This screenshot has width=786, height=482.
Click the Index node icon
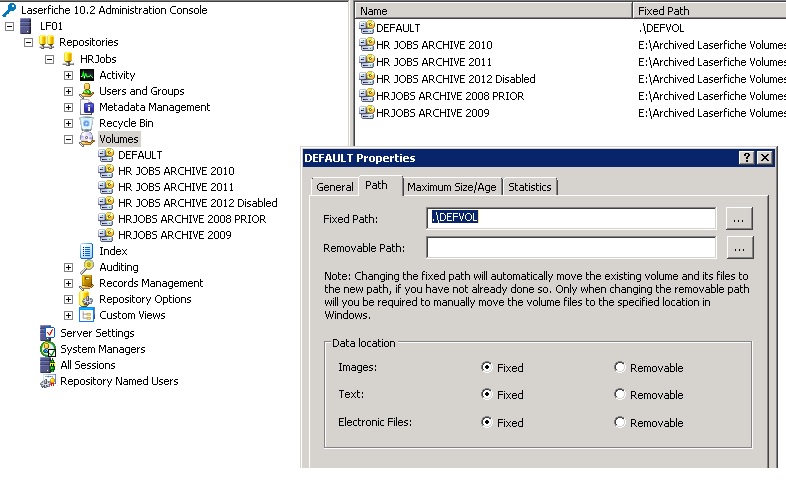point(87,251)
